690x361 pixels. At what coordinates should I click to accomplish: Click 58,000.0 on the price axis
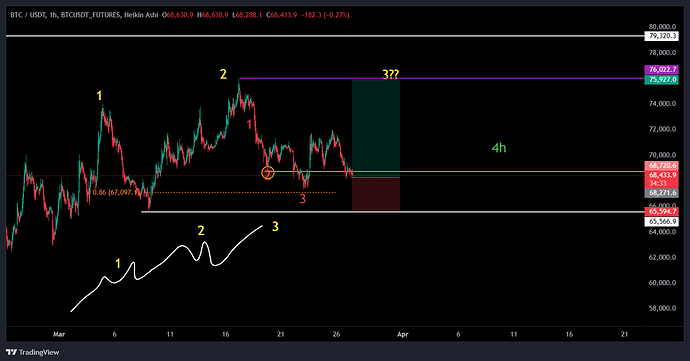[662, 308]
